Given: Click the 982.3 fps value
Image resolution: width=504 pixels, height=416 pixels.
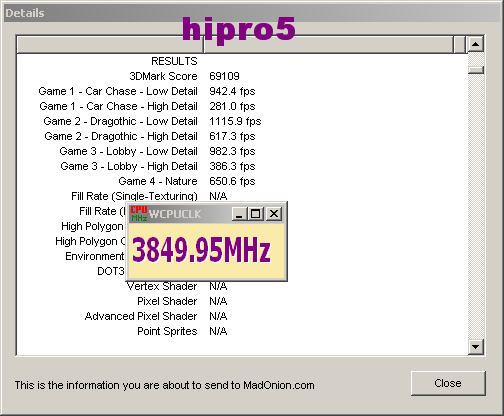Looking at the screenshot, I should tap(232, 151).
